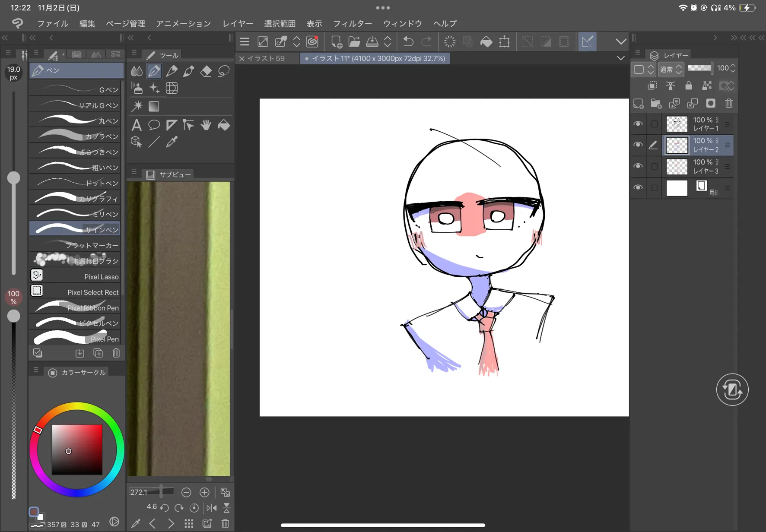Select the Pixel Lasso sub tool

click(x=75, y=276)
